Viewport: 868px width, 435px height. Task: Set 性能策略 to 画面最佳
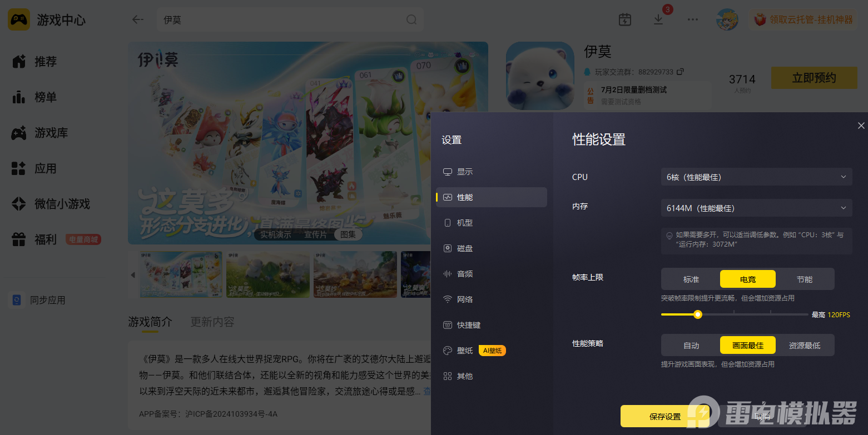click(x=748, y=345)
